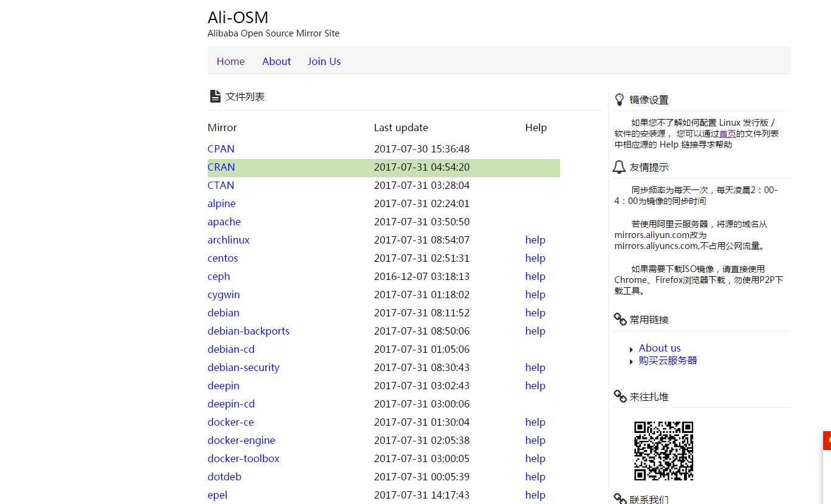Click the Ali-OSM site title

[x=238, y=17]
